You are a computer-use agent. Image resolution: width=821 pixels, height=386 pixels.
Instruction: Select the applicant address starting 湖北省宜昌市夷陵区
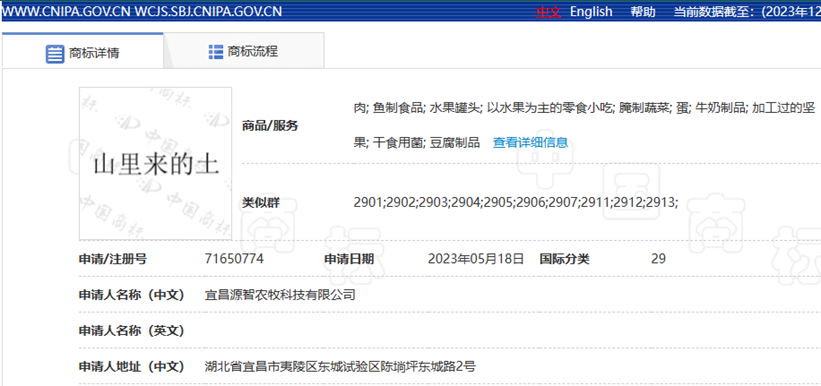[x=340, y=366]
